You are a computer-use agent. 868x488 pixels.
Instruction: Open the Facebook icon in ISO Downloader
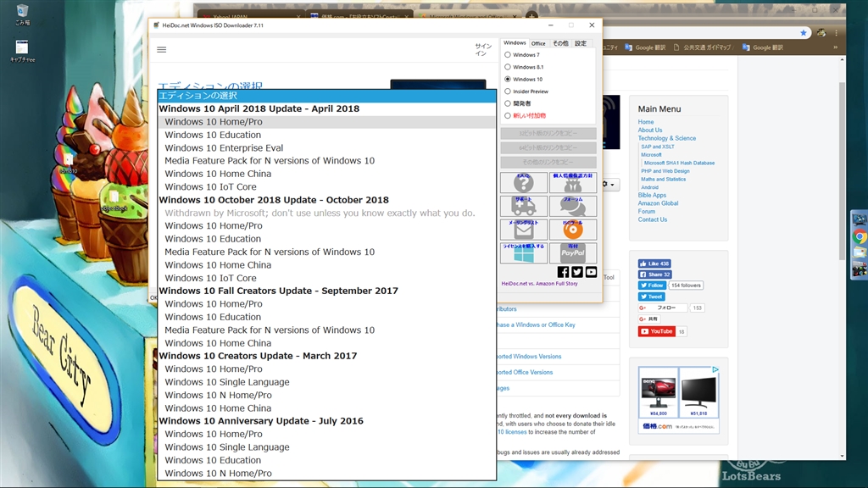(563, 272)
